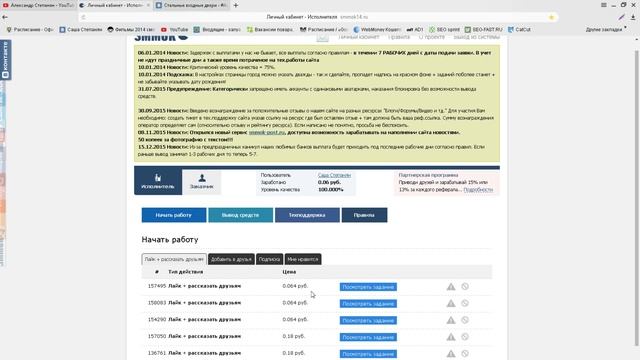Open the SEO sprint bookmark
Screen dimensions: 640x360
[x=444, y=29]
